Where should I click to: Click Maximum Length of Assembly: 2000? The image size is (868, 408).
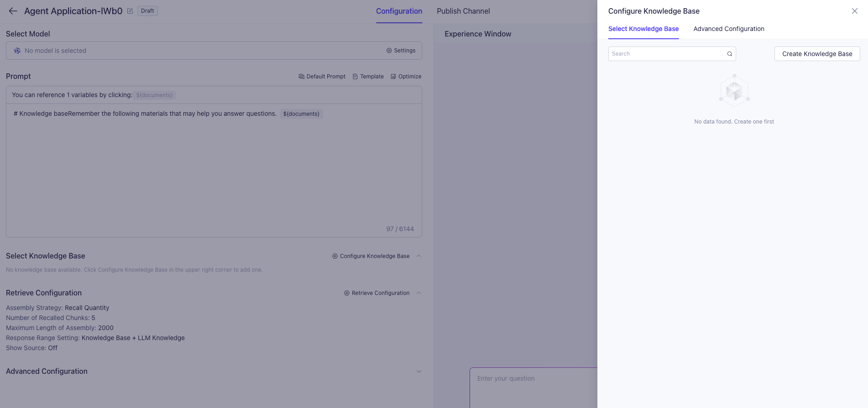[60, 328]
